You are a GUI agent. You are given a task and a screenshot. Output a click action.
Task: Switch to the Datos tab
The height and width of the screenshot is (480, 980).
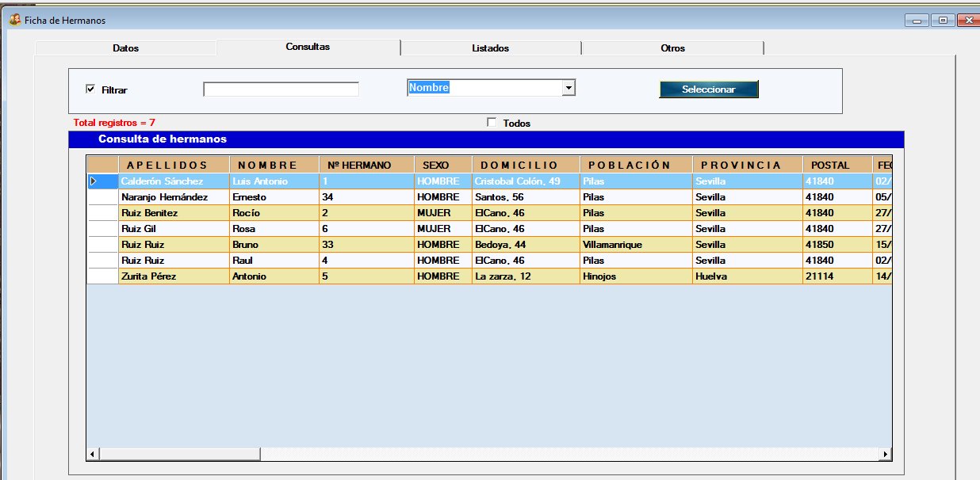125,48
